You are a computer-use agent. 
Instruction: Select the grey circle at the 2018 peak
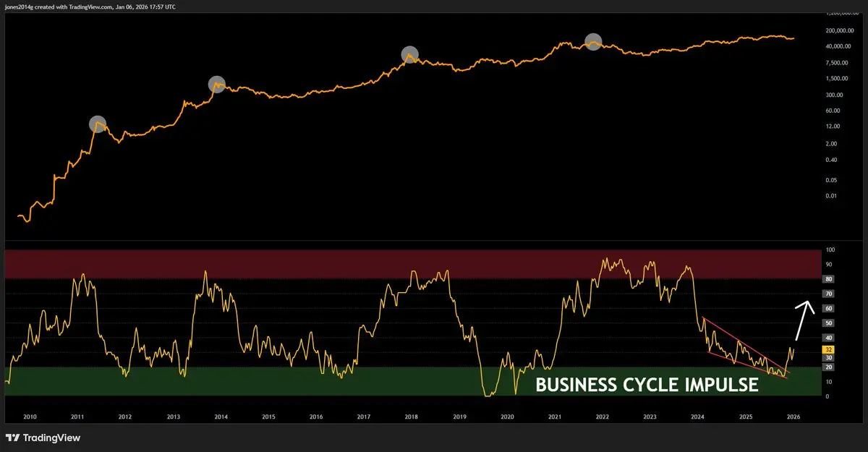pyautogui.click(x=410, y=54)
